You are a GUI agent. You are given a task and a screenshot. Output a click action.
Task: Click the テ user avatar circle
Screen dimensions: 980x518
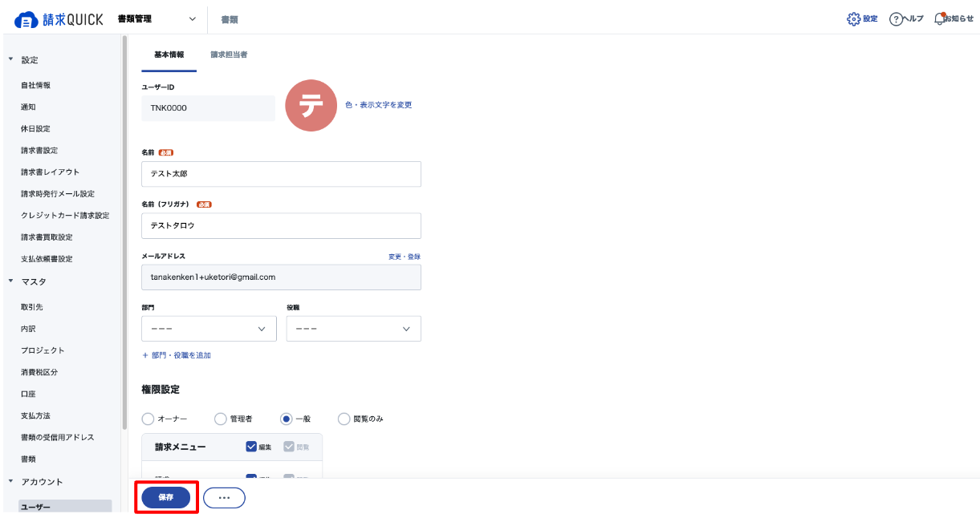(311, 105)
